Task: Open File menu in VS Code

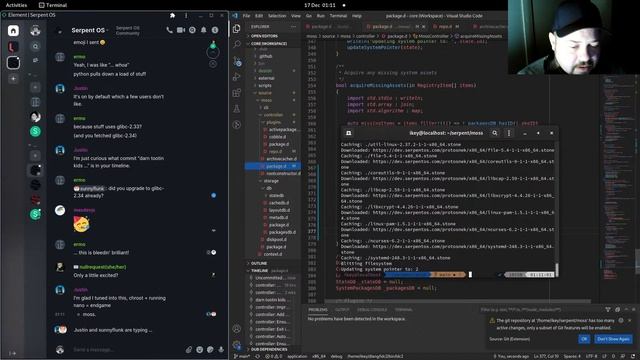Action: click(246, 16)
